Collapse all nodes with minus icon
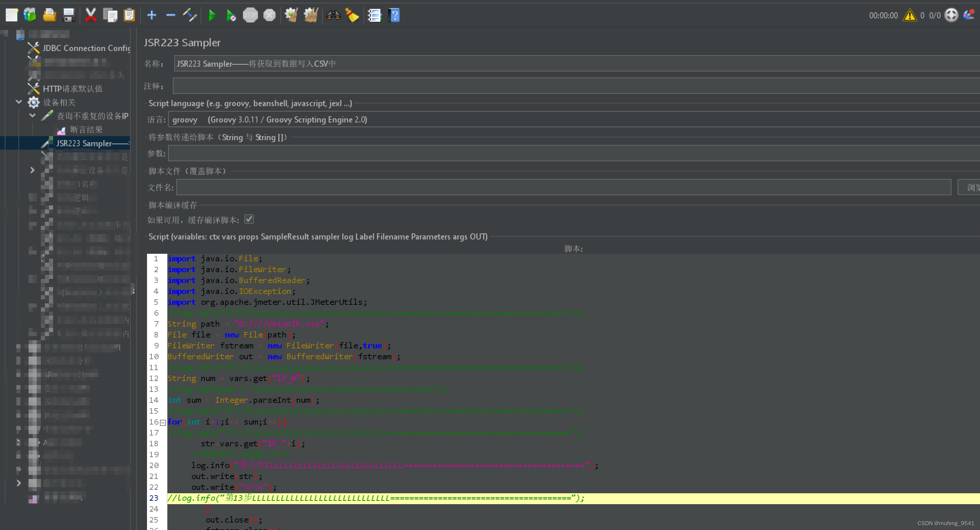This screenshot has height=530, width=980. pyautogui.click(x=171, y=15)
